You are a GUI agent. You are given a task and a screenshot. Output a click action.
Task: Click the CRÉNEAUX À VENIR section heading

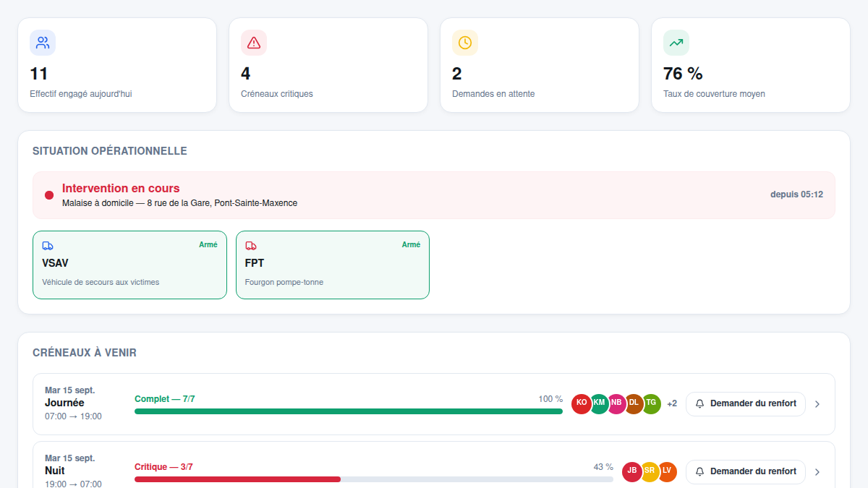[x=85, y=353]
